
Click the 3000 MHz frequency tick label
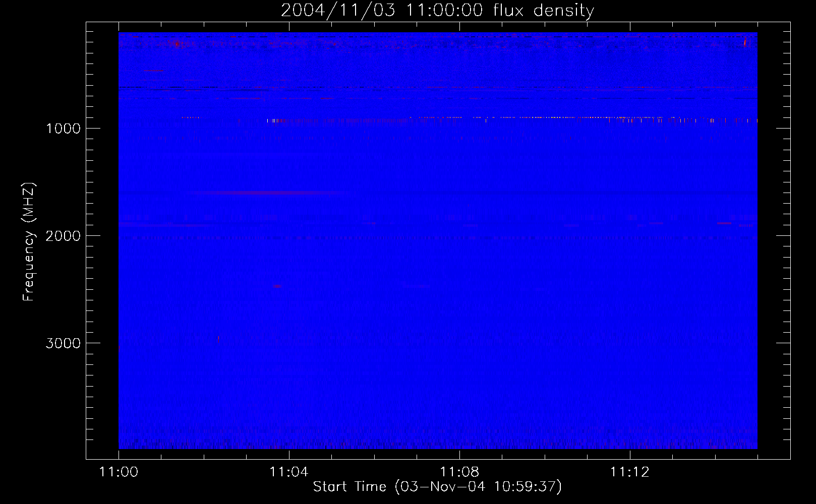[x=63, y=343]
